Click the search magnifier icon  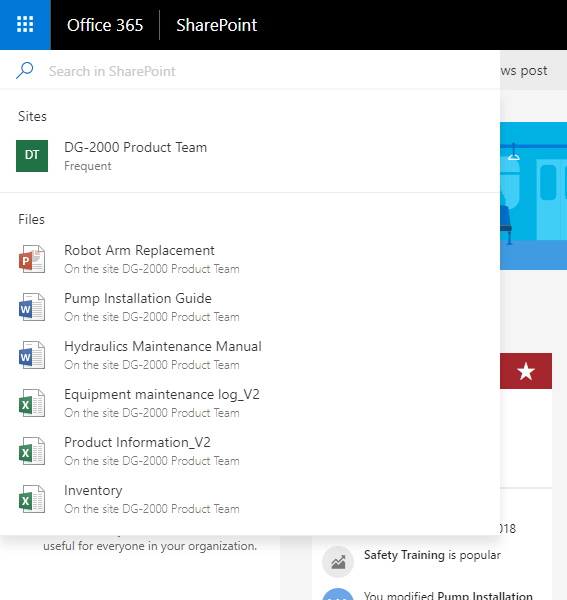click(x=25, y=70)
